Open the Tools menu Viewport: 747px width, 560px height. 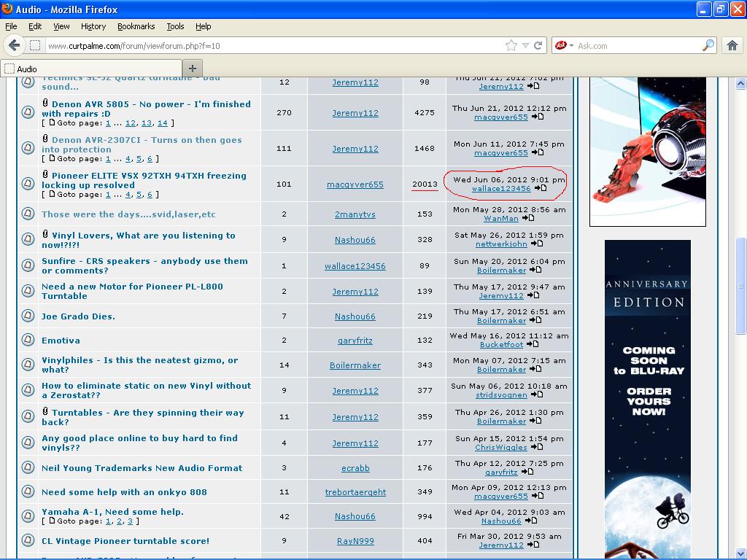click(x=175, y=26)
